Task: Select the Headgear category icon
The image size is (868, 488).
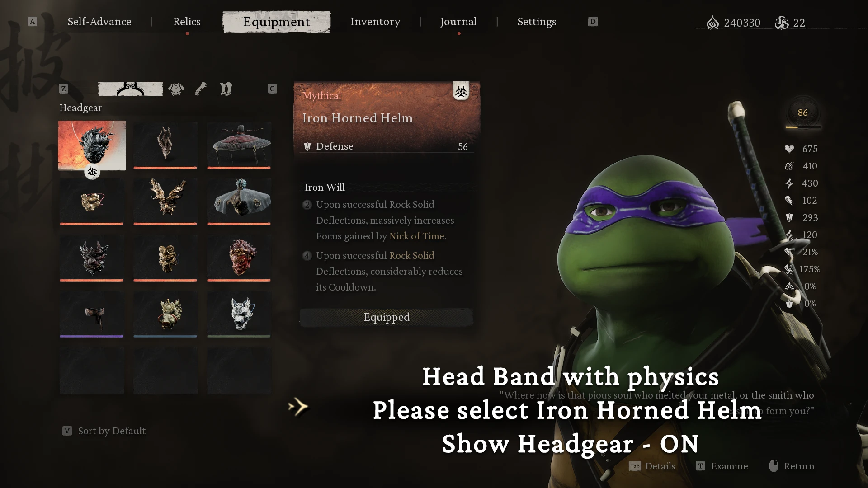Action: coord(130,89)
